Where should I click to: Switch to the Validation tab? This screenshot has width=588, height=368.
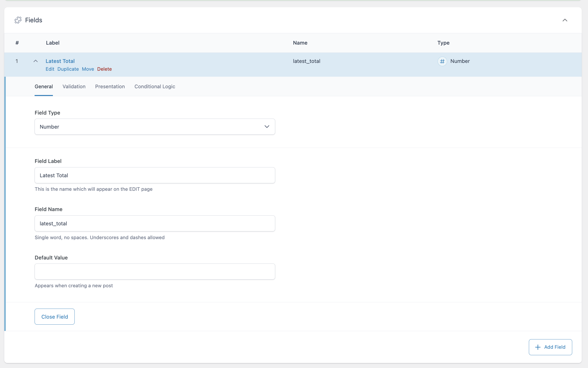tap(74, 86)
